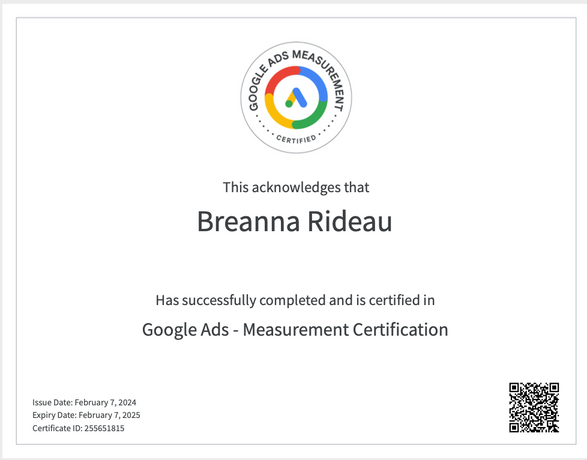Screen dimensions: 587x460
Task: Click the yellow arc of the badge ring
Action: click(x=276, y=113)
